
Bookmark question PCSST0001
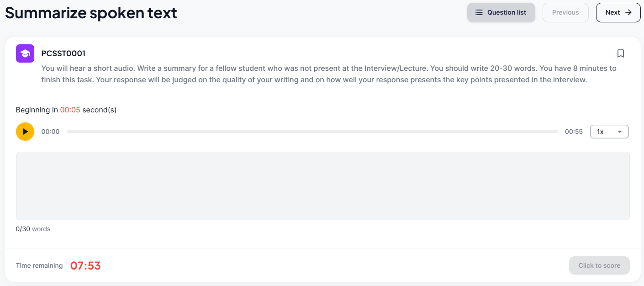tap(620, 53)
